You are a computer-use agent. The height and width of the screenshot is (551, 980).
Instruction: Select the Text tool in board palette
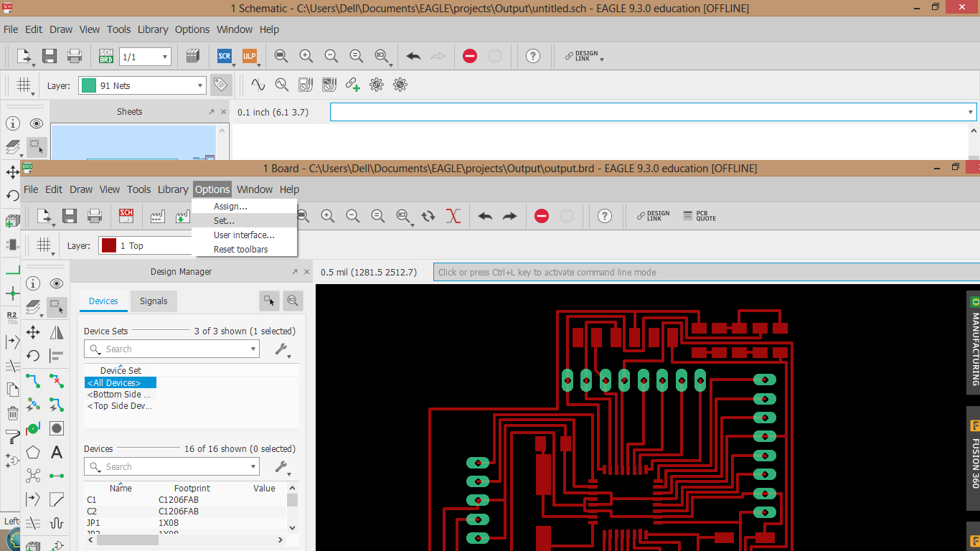57,453
